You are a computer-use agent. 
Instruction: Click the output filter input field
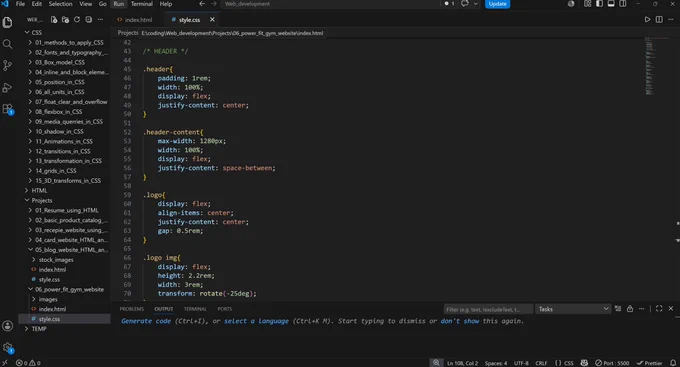pos(488,309)
